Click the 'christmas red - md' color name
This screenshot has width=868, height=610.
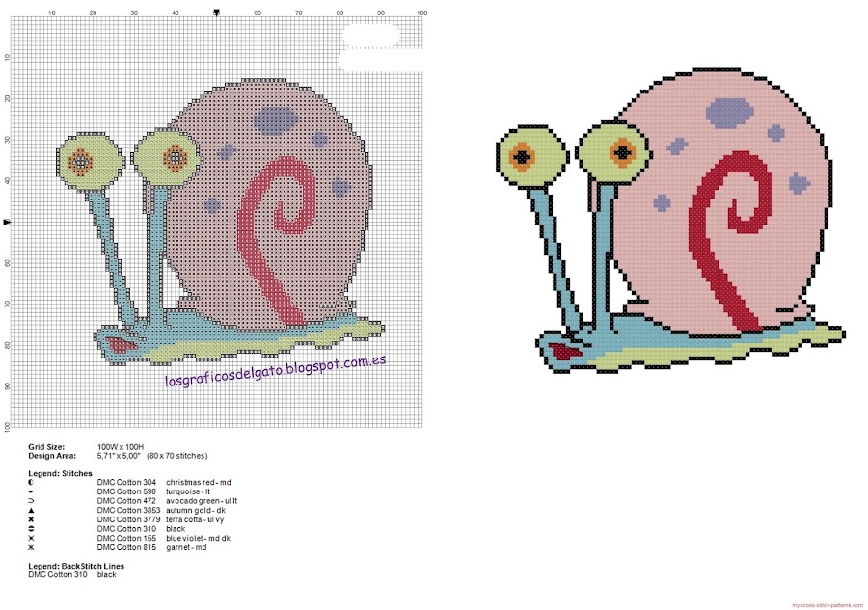198,482
